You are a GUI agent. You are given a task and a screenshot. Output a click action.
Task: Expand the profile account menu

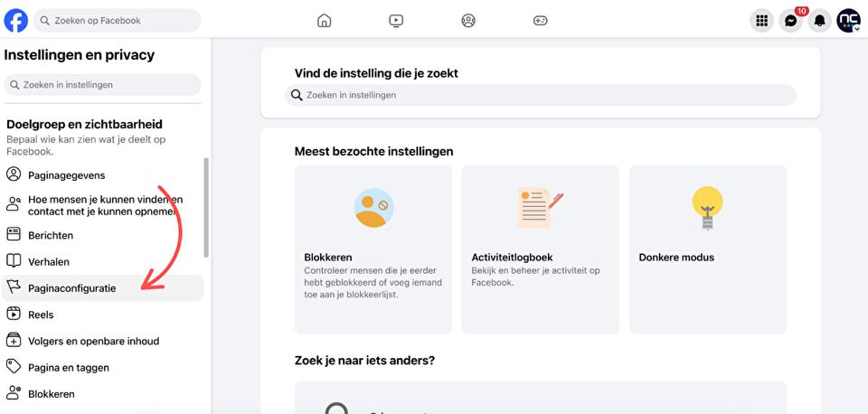(x=848, y=21)
